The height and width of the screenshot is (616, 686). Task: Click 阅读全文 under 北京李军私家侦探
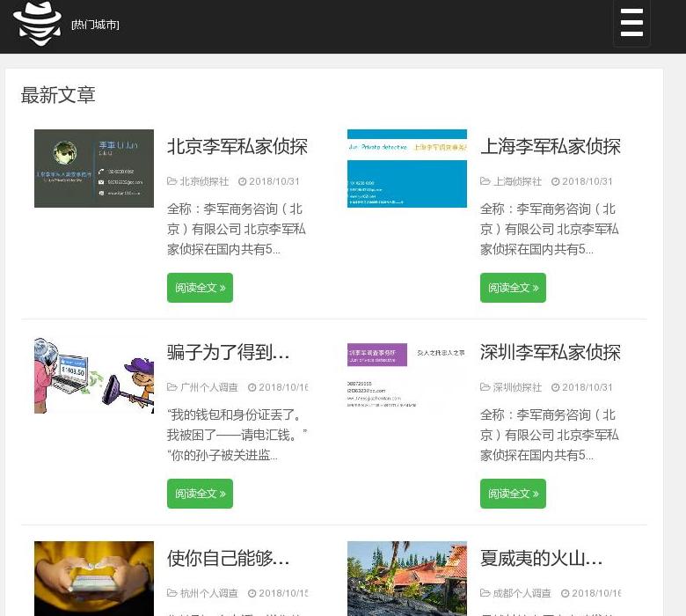click(200, 288)
